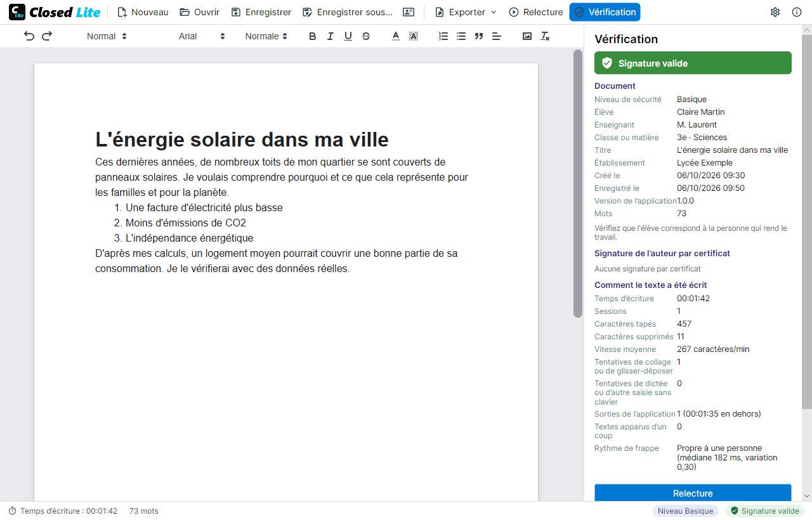Insert a numbered list
This screenshot has width=812, height=520.
pyautogui.click(x=443, y=36)
